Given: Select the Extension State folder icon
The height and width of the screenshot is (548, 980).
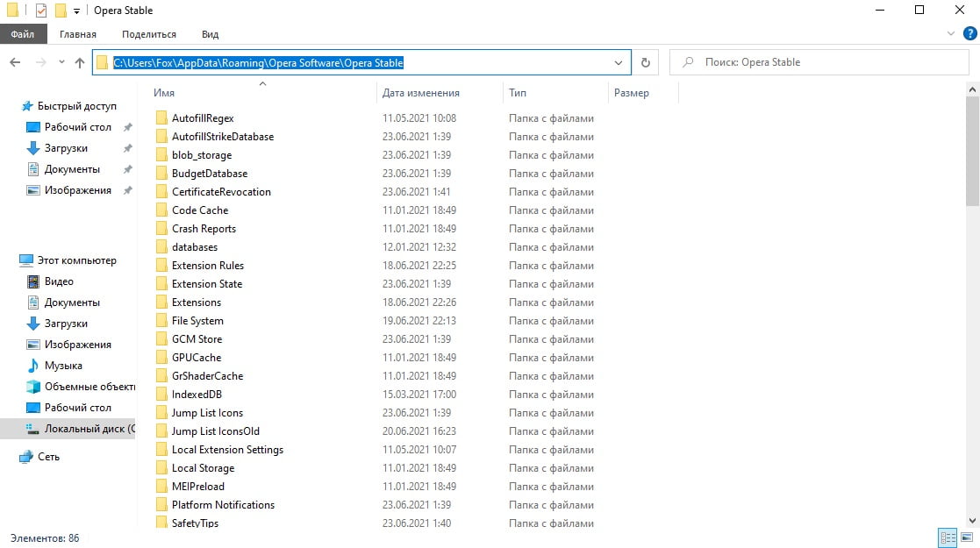Looking at the screenshot, I should (161, 284).
